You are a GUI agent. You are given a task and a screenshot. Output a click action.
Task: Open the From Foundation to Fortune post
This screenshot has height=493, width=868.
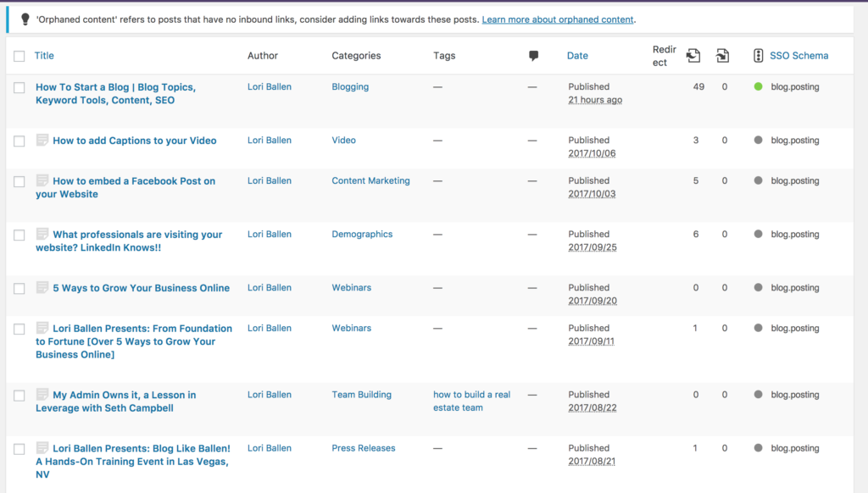134,341
